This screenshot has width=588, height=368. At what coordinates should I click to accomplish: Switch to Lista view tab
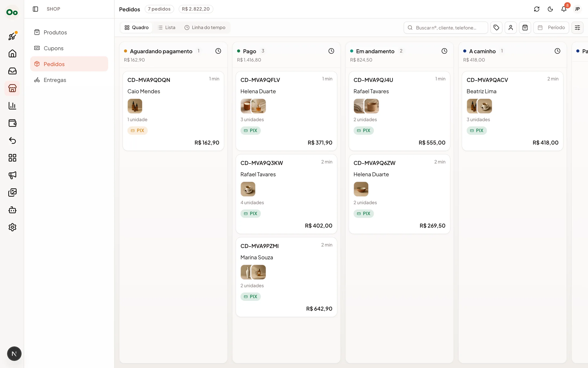click(x=167, y=28)
